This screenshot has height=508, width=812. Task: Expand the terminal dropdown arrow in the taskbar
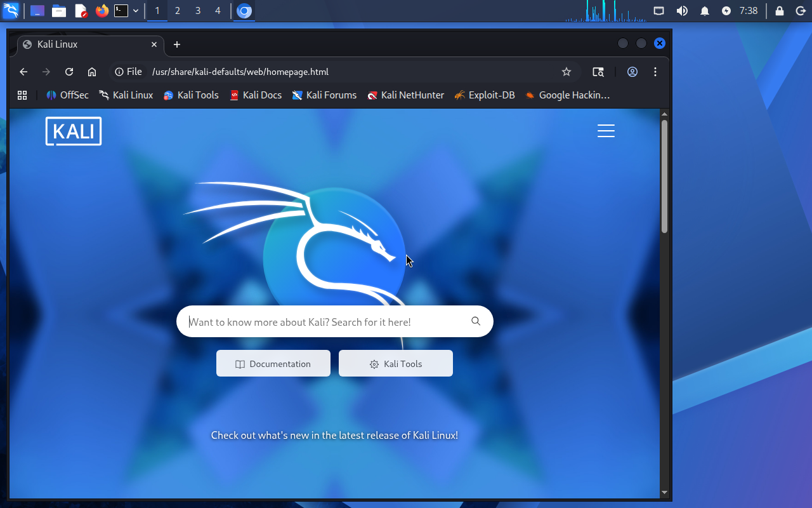136,11
